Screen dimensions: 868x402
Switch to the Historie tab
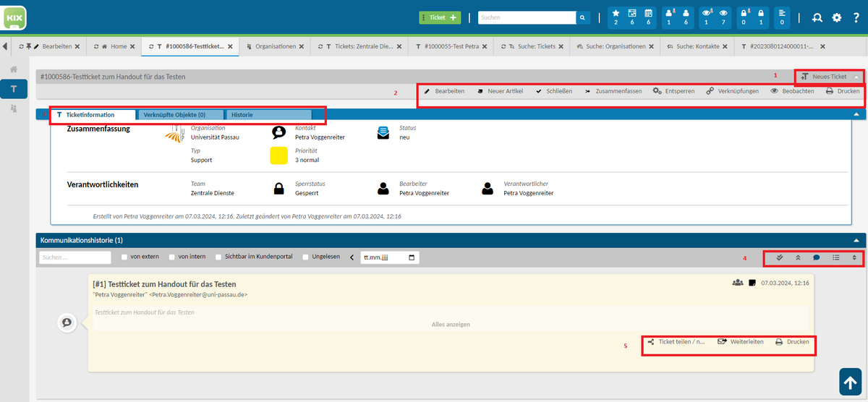click(268, 114)
